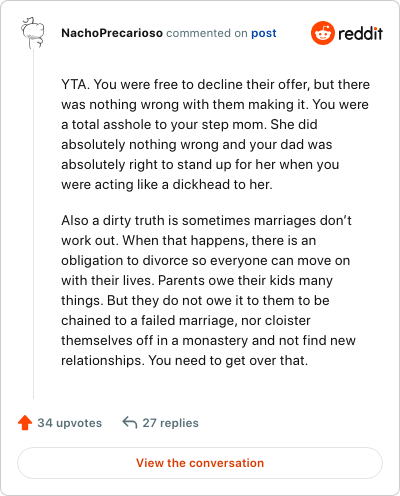The image size is (400, 496).
Task: Open the Reddit Snoo logo icon
Action: pos(323,33)
